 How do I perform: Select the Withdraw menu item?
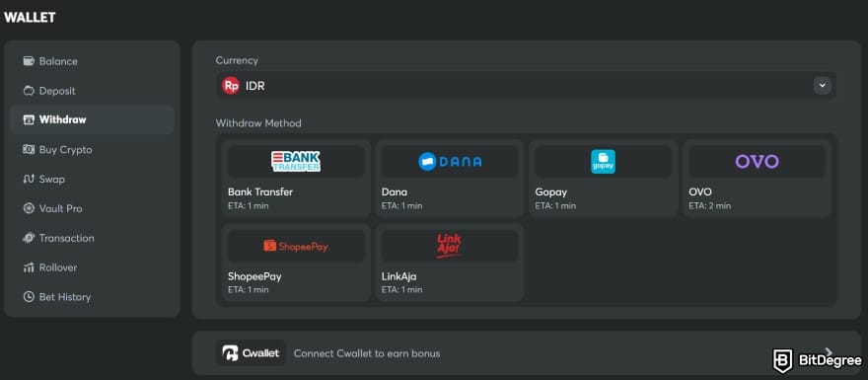[x=92, y=119]
